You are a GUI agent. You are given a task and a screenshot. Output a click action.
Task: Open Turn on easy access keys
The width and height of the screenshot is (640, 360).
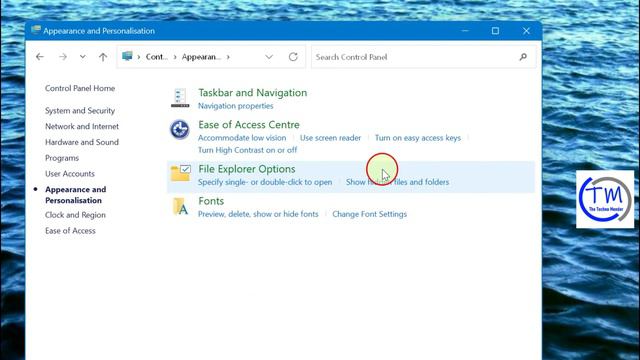[418, 138]
